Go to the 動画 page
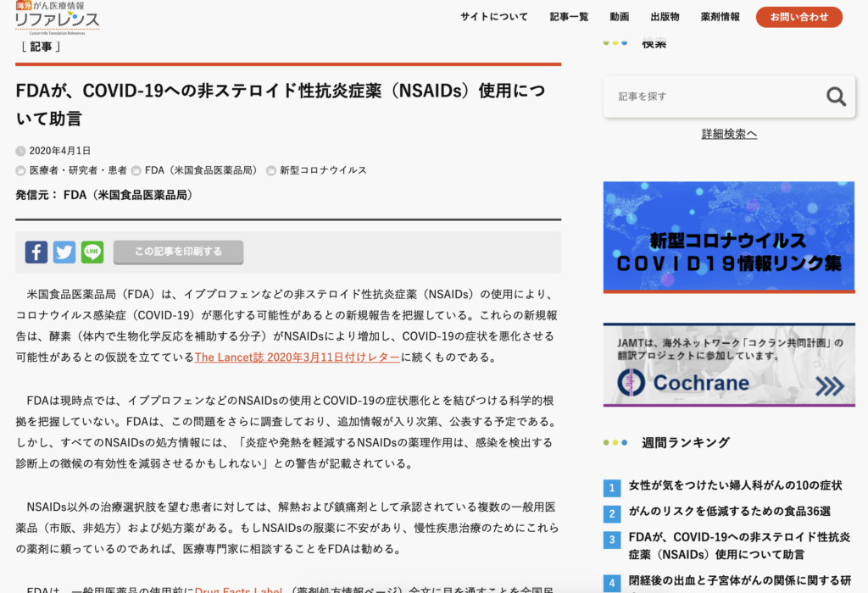 pos(619,17)
